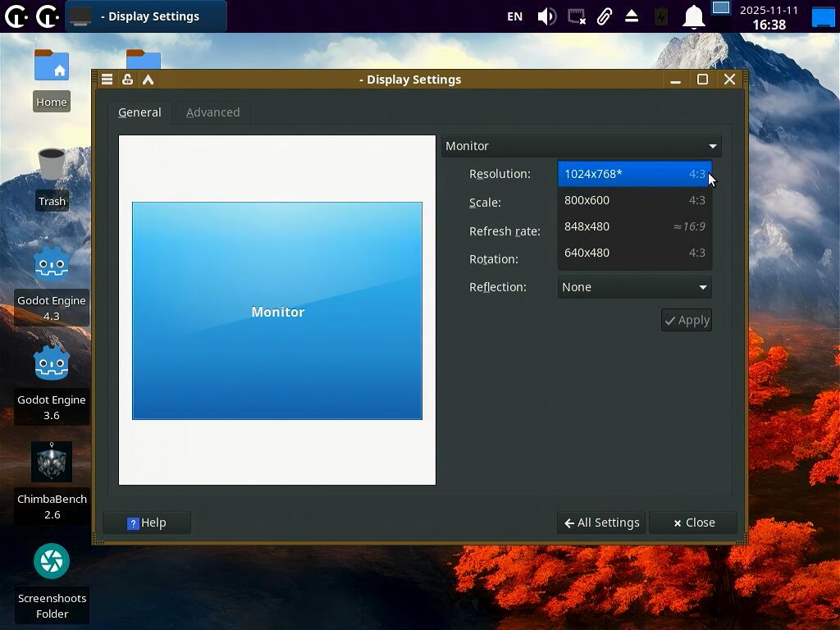The image size is (840, 630).
Task: Click the eject removable media icon
Action: tap(632, 16)
